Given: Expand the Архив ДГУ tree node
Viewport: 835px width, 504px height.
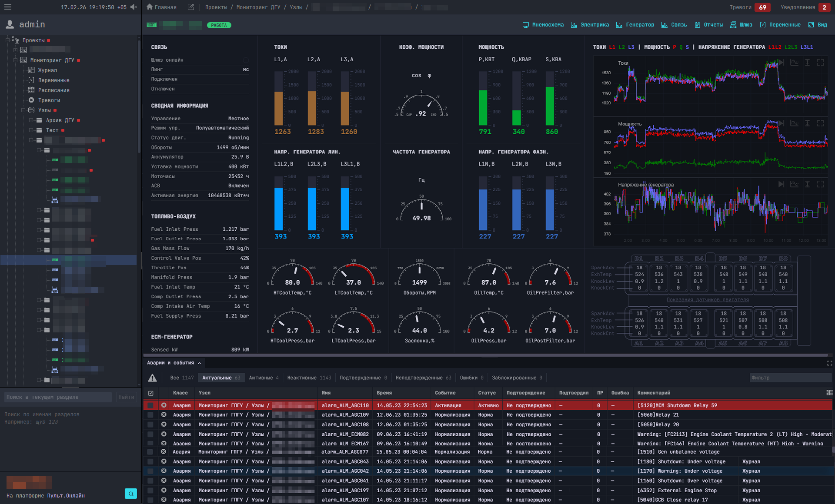Looking at the screenshot, I should (x=31, y=120).
